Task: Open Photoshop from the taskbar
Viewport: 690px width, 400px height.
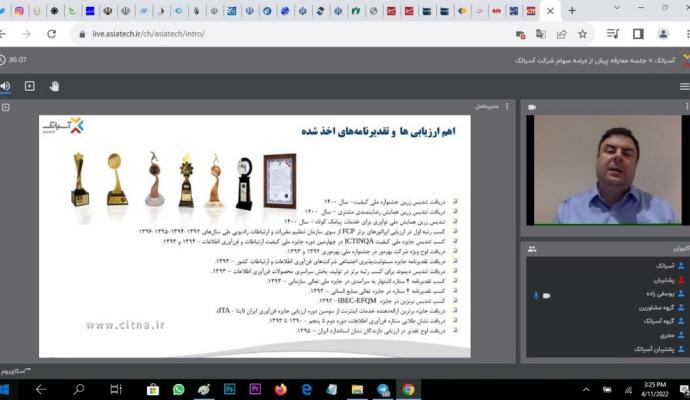Action: coord(230,389)
